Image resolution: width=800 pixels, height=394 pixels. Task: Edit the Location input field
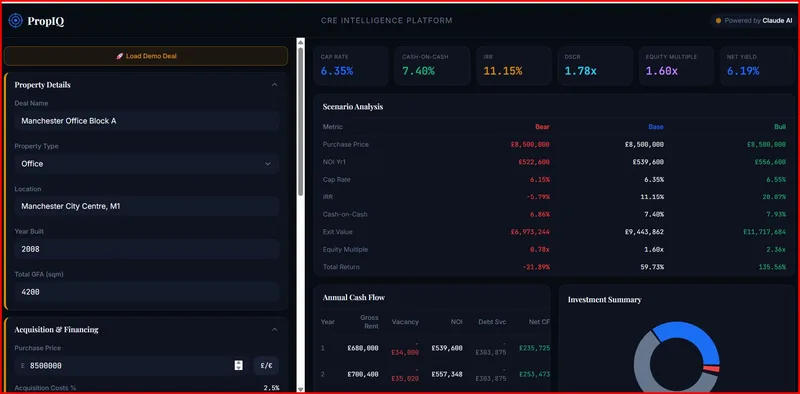[x=147, y=207]
